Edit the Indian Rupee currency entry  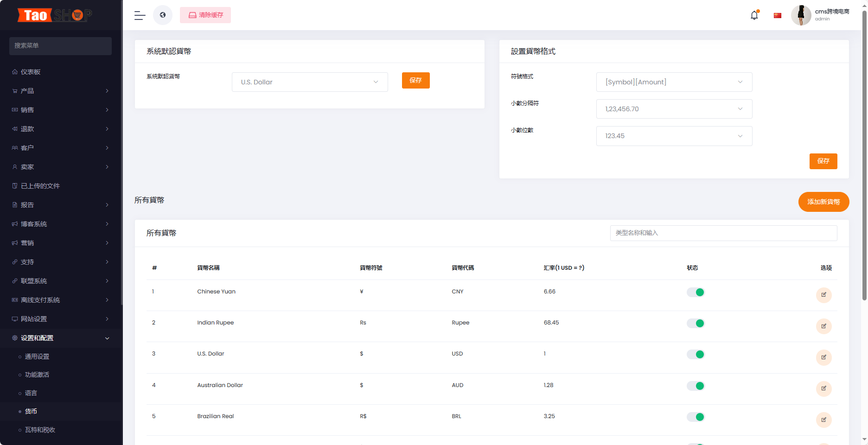click(823, 326)
